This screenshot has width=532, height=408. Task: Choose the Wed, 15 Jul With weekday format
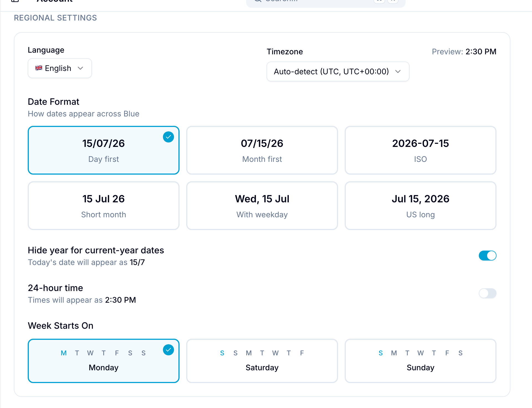262,206
